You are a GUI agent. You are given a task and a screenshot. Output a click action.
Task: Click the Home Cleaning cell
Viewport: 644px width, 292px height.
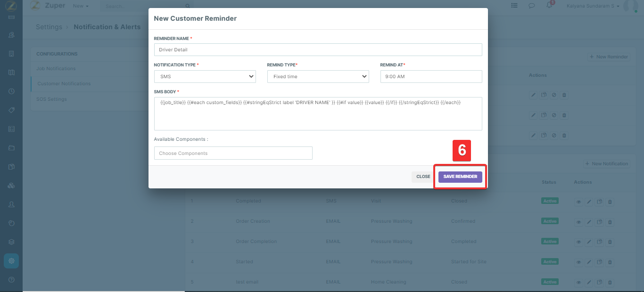pos(388,282)
